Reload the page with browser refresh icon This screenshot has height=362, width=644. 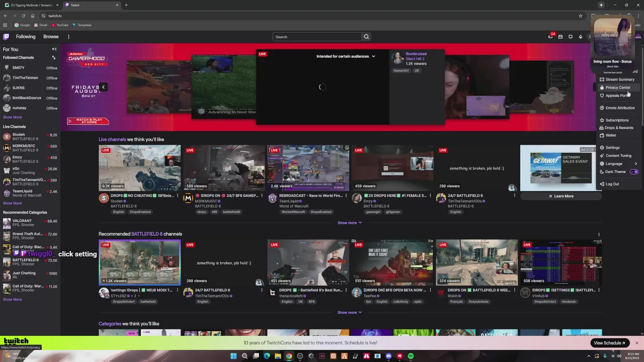(x=23, y=16)
